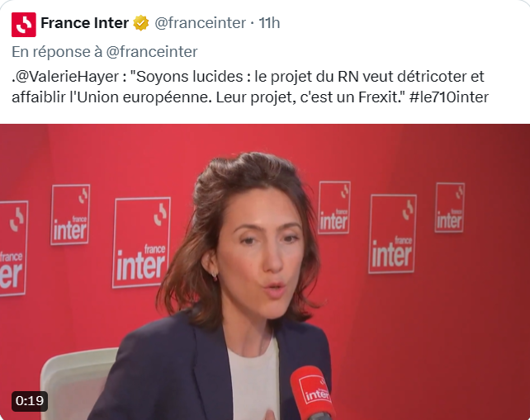Follow the @franceinter link in the reply line

pyautogui.click(x=152, y=52)
